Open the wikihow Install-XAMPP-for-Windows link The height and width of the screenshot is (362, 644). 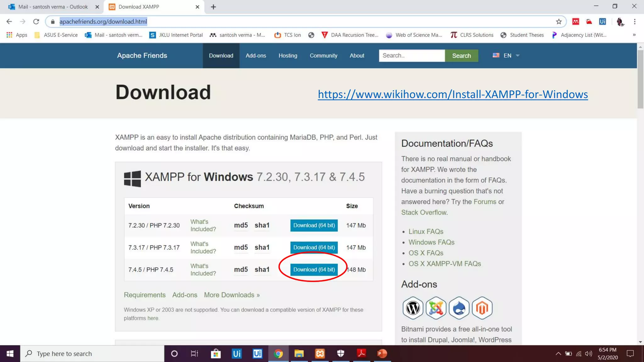pos(453,94)
